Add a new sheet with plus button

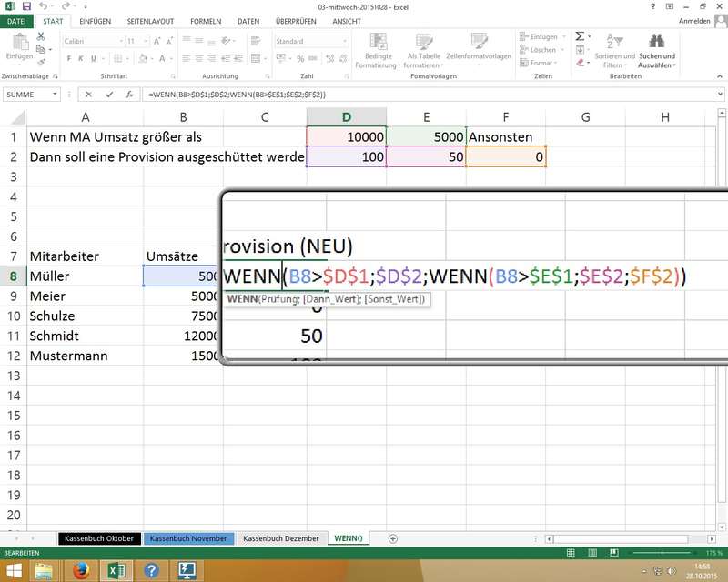[x=393, y=538]
